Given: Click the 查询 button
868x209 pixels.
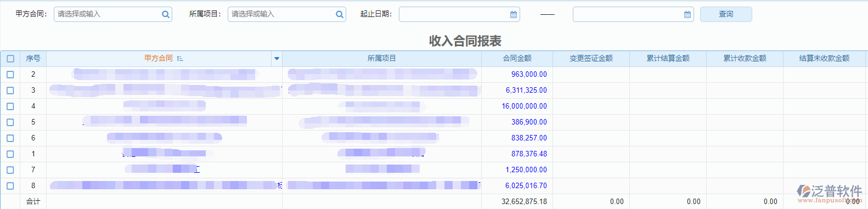Looking at the screenshot, I should 726,14.
